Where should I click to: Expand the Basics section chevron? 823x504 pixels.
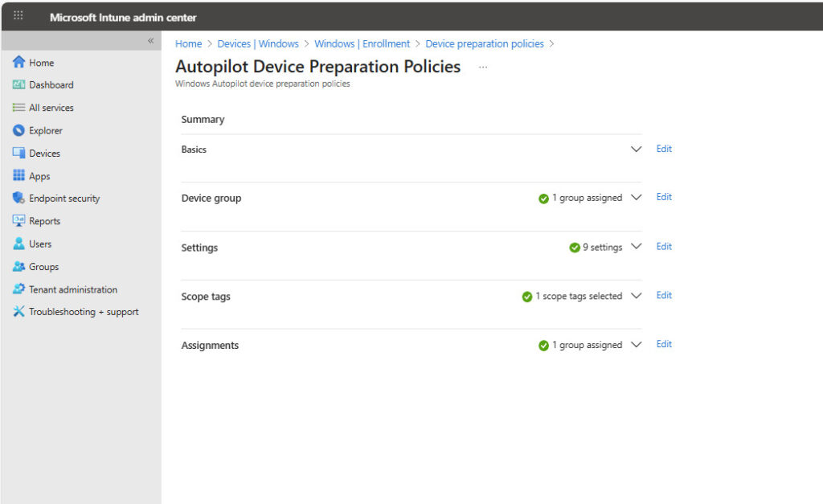(x=637, y=150)
